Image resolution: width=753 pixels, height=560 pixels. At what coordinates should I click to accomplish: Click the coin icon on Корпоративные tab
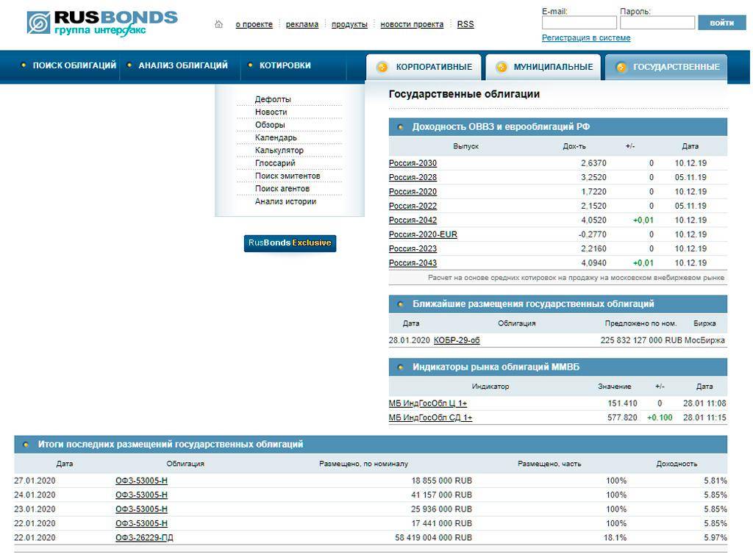pyautogui.click(x=382, y=68)
